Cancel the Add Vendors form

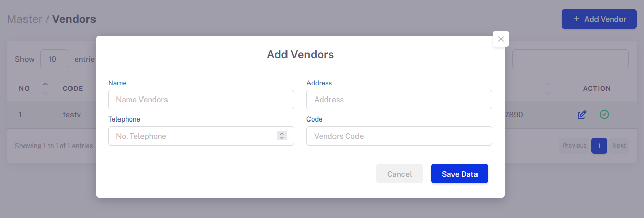[399, 174]
